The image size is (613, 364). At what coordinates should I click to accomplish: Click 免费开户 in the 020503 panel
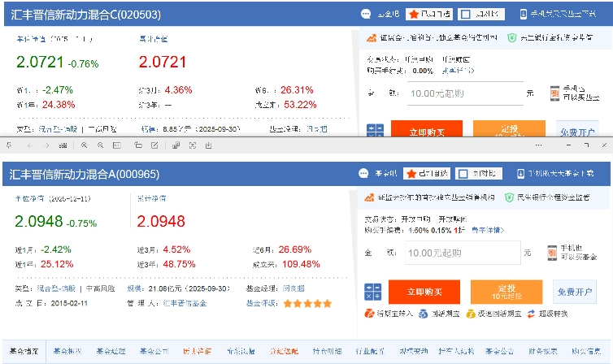tap(577, 129)
